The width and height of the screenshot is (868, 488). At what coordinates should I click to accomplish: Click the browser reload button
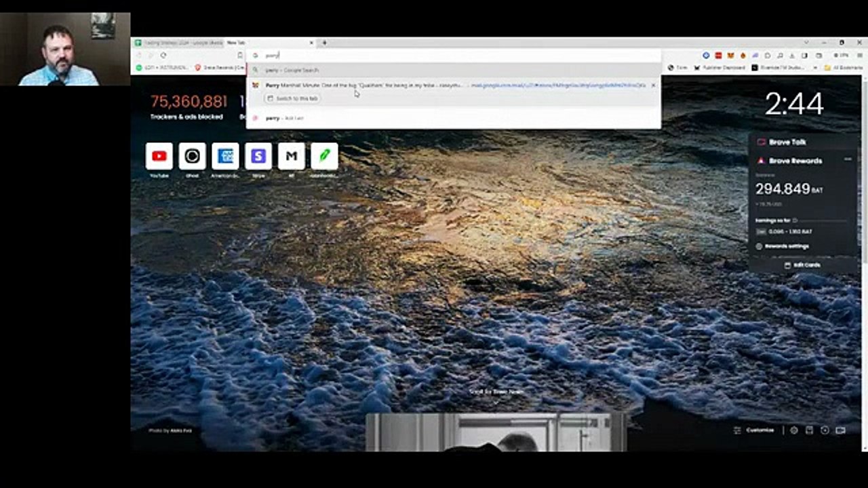163,55
